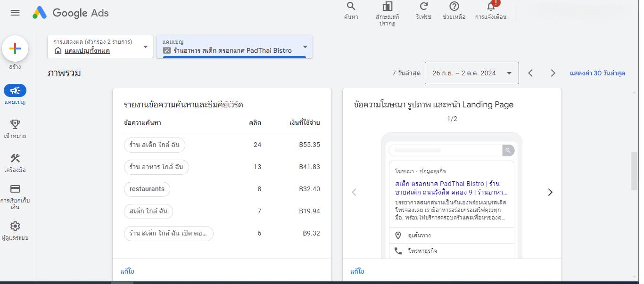Open the Tools wrench icon
Image resolution: width=644 pixels, height=284 pixels.
15,158
